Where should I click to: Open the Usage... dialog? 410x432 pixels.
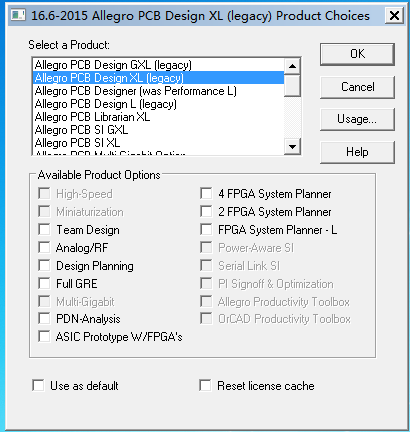coord(357,119)
